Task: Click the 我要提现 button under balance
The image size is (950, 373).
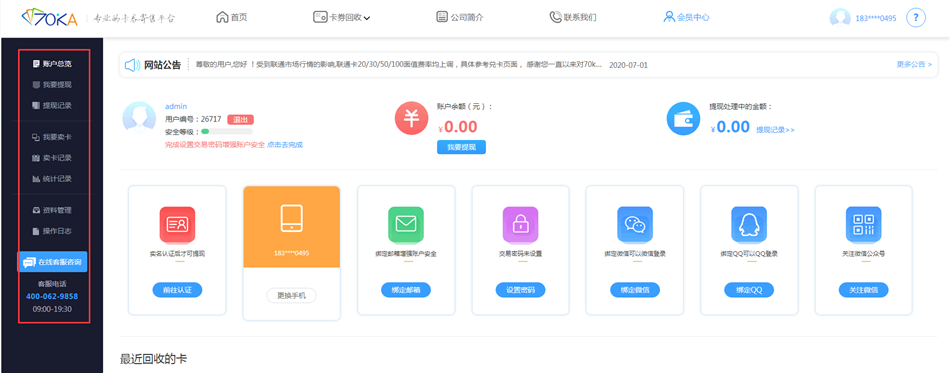Action: (x=461, y=147)
